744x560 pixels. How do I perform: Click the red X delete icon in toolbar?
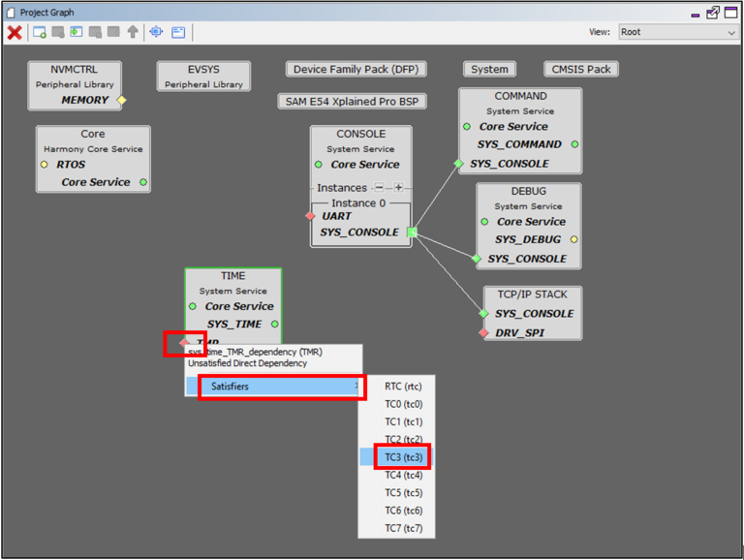click(15, 32)
